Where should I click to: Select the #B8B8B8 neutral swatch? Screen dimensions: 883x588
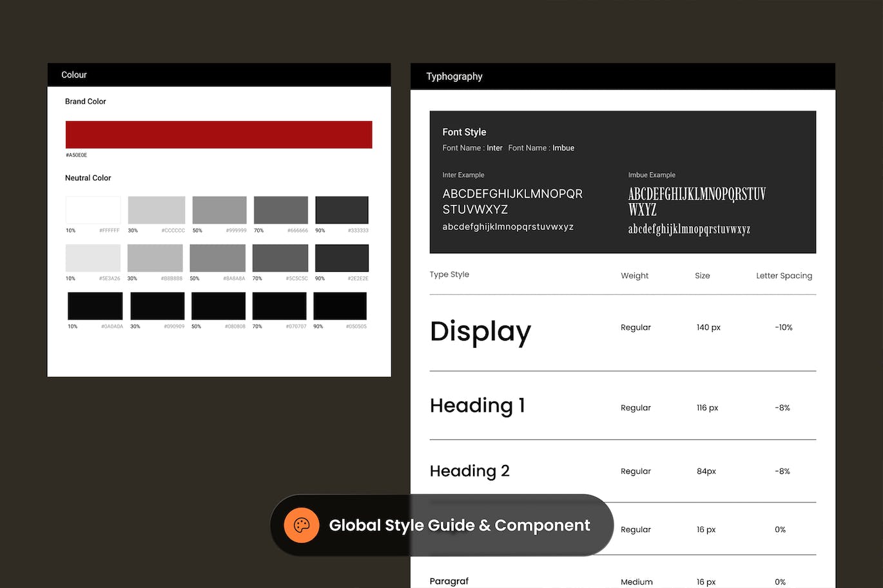pos(155,258)
